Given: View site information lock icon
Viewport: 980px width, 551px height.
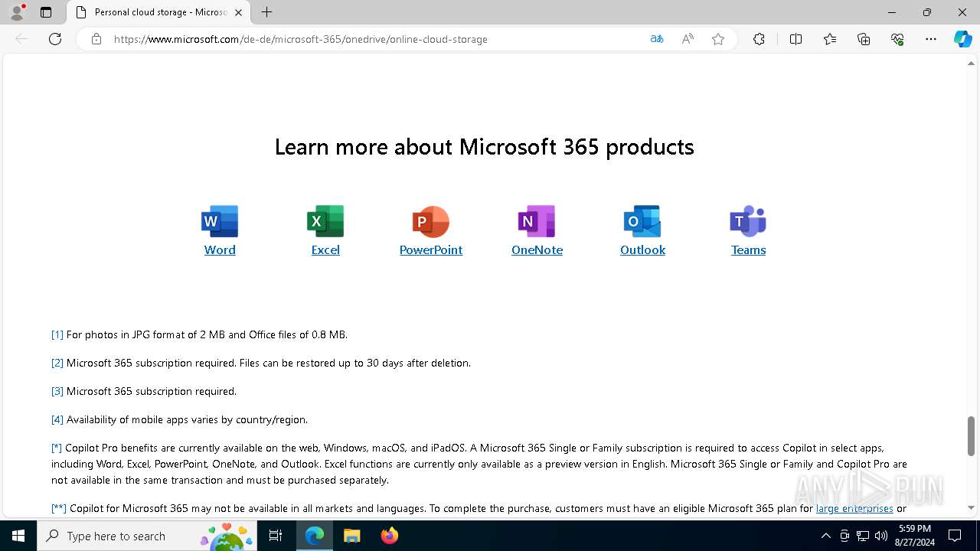Looking at the screenshot, I should pos(96,39).
